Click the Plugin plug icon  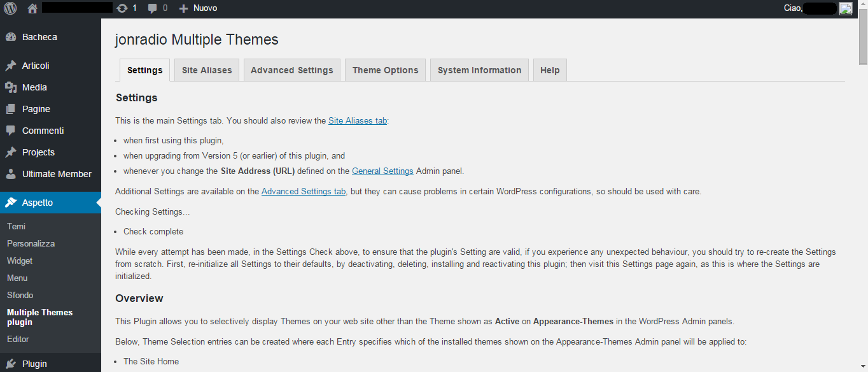11,364
